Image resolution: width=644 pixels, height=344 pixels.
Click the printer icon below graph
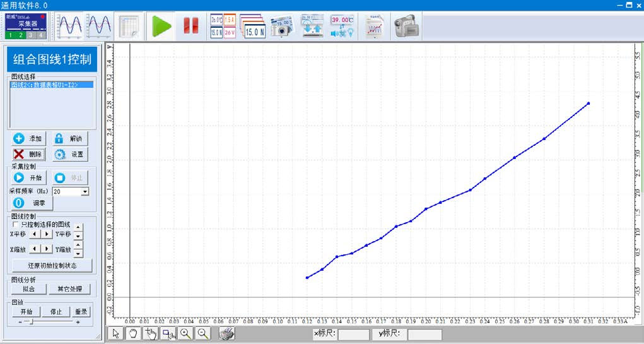[x=227, y=335]
